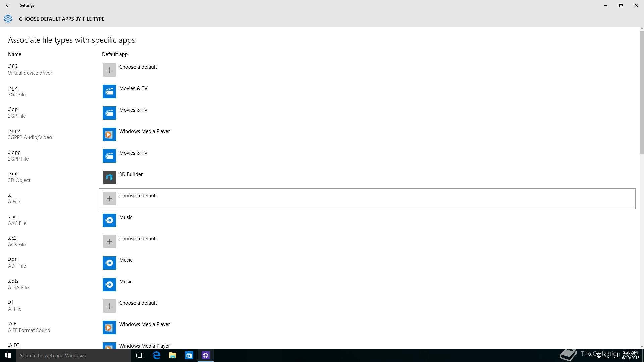The height and width of the screenshot is (362, 644).
Task: Click the Movies & TV icon for .3gp
Action: pos(109,113)
